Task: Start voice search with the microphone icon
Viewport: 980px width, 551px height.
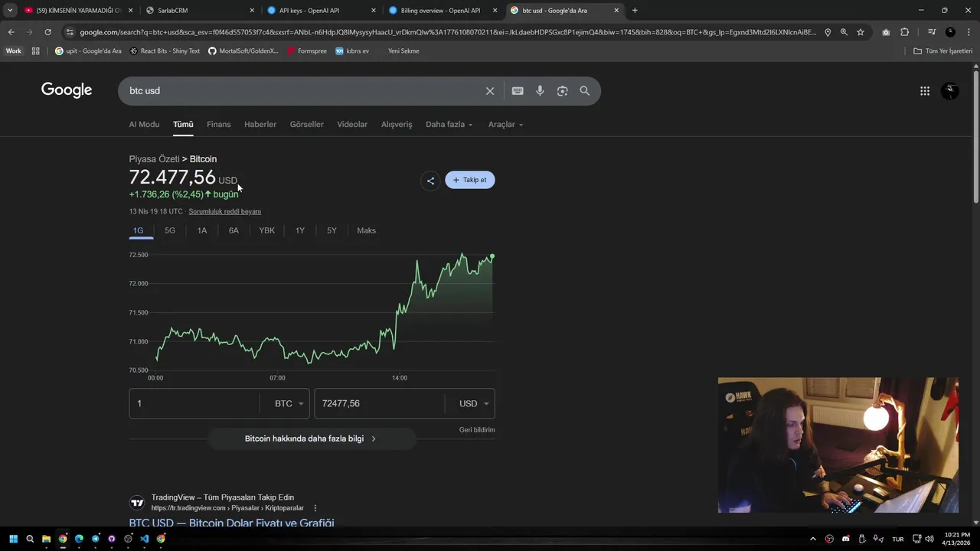Action: click(540, 91)
